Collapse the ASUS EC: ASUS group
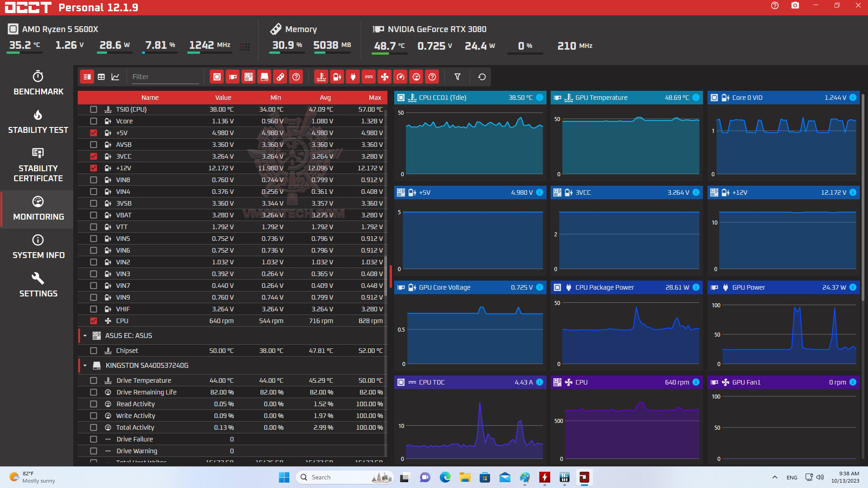The height and width of the screenshot is (488, 868). click(85, 336)
